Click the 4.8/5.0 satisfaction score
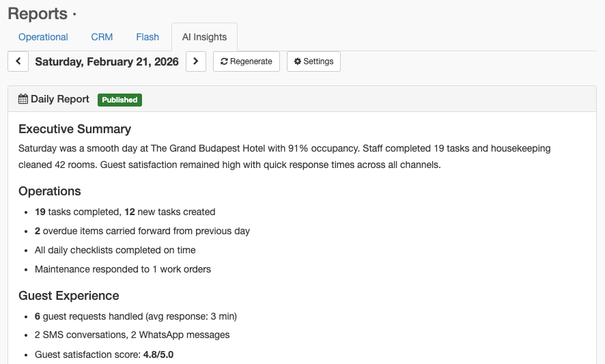Image resolution: width=605 pixels, height=364 pixels. [x=158, y=354]
